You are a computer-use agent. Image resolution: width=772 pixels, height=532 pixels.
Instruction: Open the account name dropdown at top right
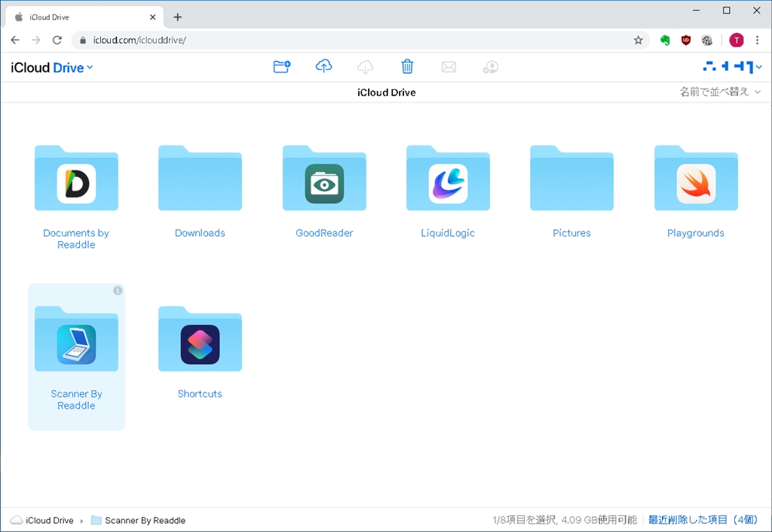pyautogui.click(x=733, y=66)
